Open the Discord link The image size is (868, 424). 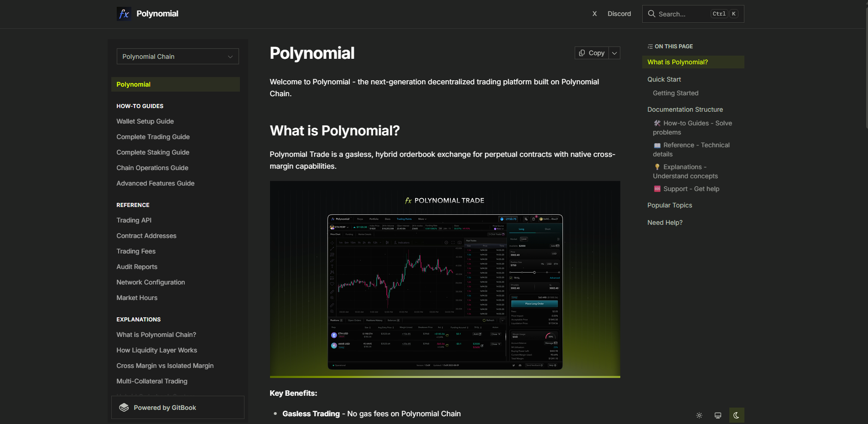[619, 14]
